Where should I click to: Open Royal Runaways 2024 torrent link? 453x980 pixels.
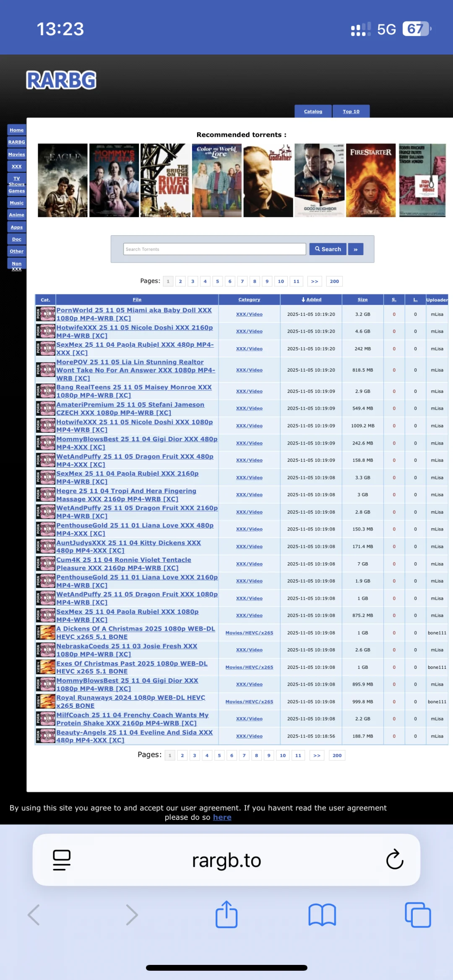click(131, 702)
